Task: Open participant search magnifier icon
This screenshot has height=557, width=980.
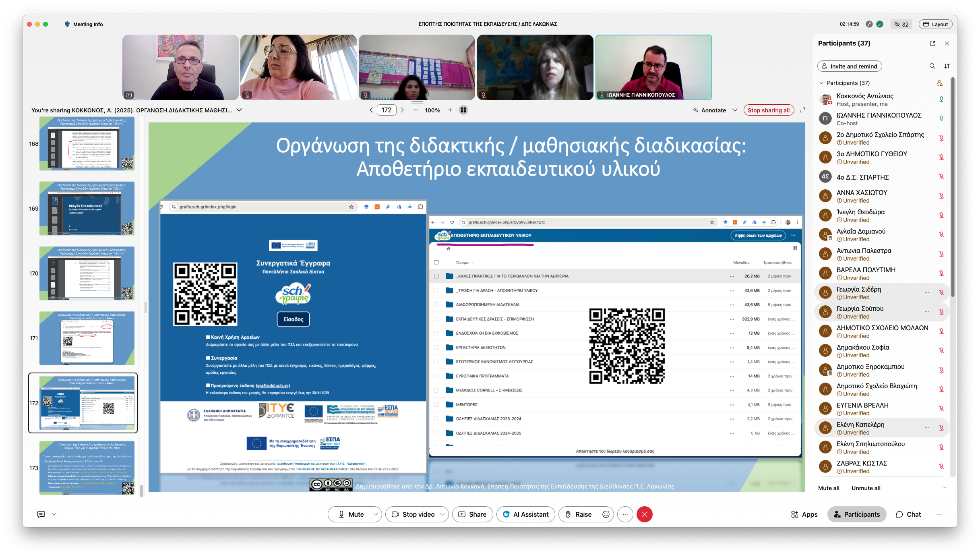Action: [932, 66]
